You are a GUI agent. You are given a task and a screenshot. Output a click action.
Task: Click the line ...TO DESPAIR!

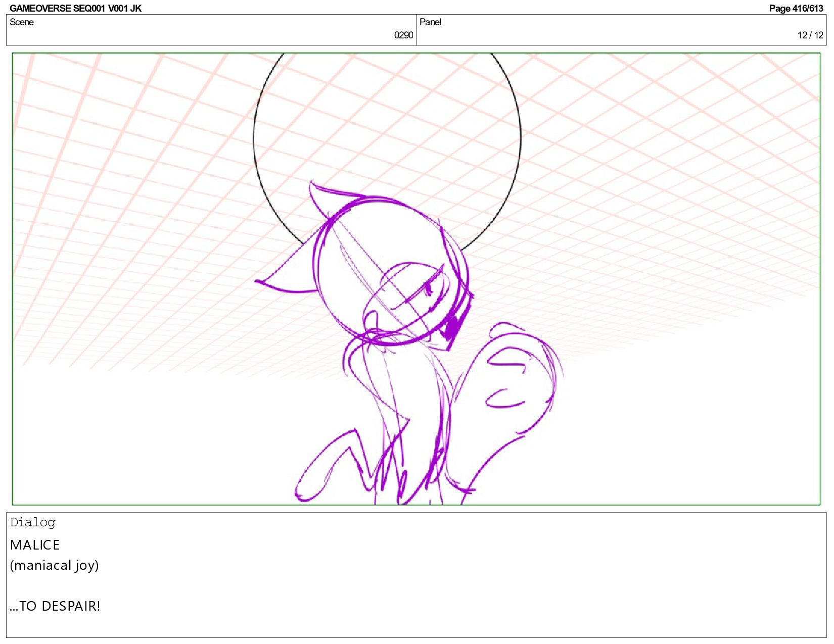(55, 606)
